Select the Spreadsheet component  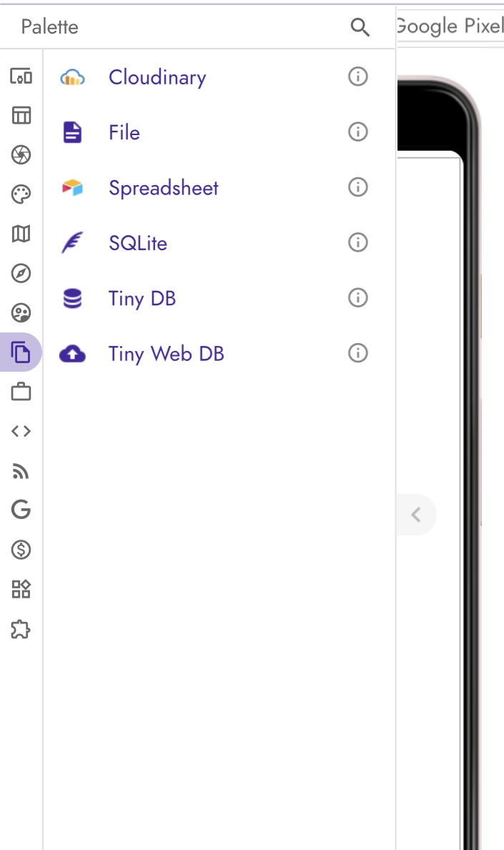(163, 188)
